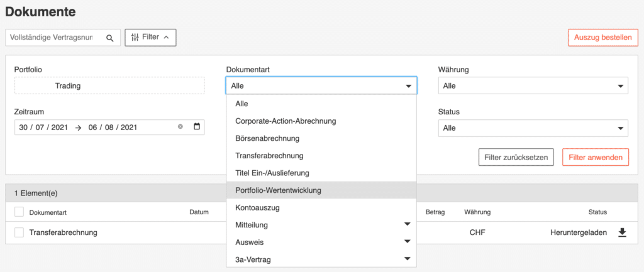Click Auszug bestellen button
644x272 pixels.
(x=603, y=37)
